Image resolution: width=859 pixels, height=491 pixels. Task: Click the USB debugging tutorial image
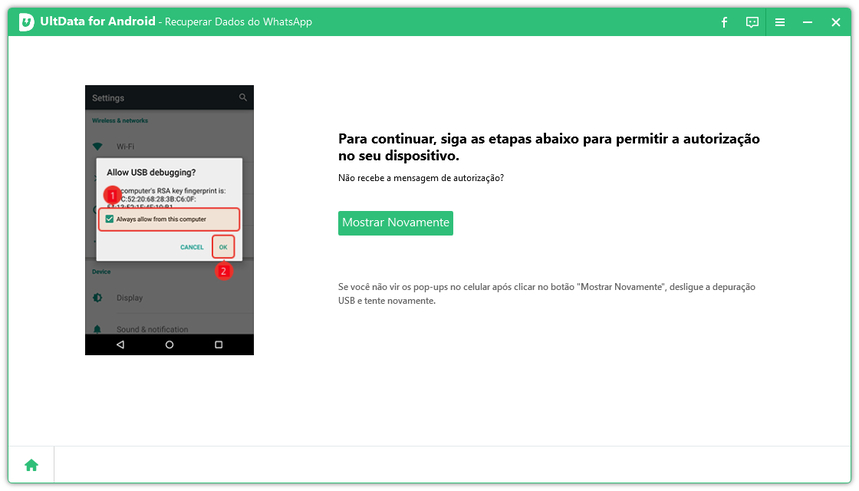click(169, 220)
